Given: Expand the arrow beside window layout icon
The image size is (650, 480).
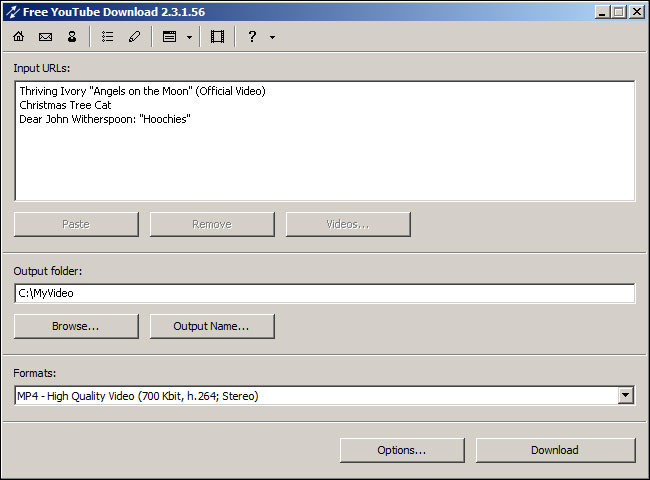Looking at the screenshot, I should pos(189,37).
